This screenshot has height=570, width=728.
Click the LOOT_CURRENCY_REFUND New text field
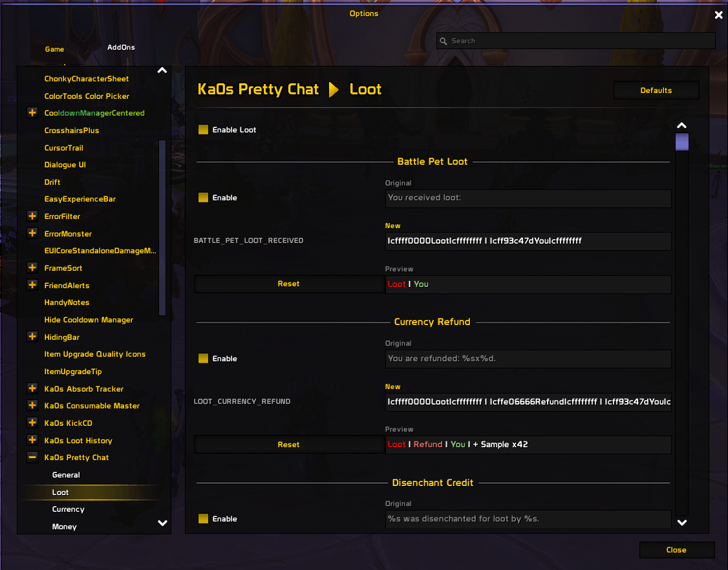[x=528, y=401]
